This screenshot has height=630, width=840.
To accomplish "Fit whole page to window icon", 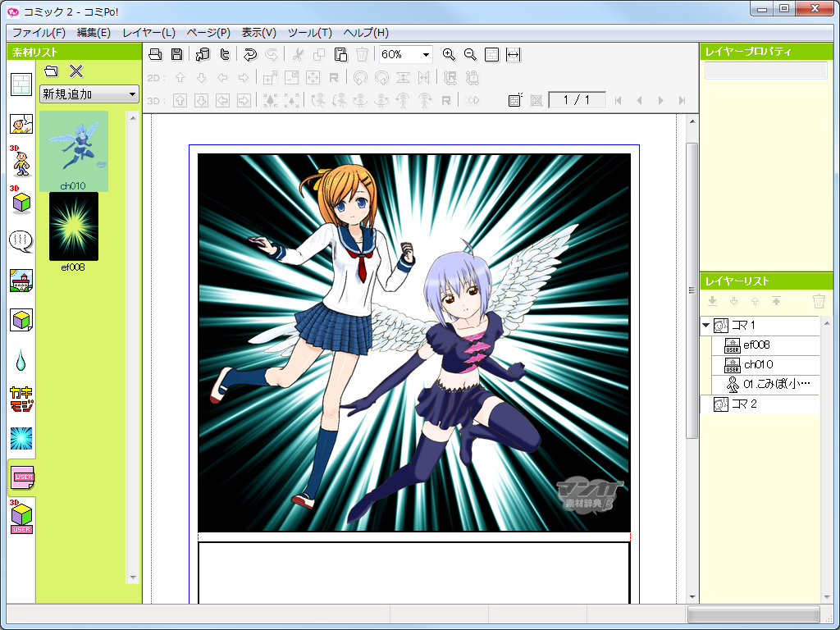I will [x=492, y=54].
